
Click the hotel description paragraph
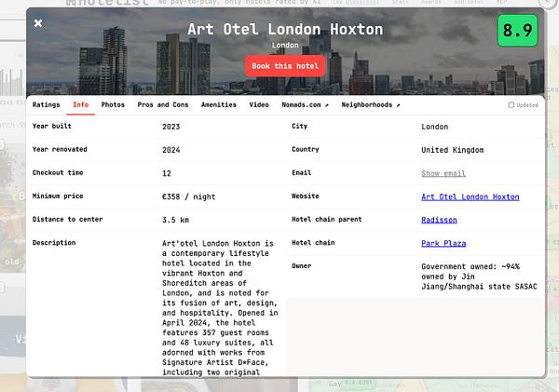220,308
